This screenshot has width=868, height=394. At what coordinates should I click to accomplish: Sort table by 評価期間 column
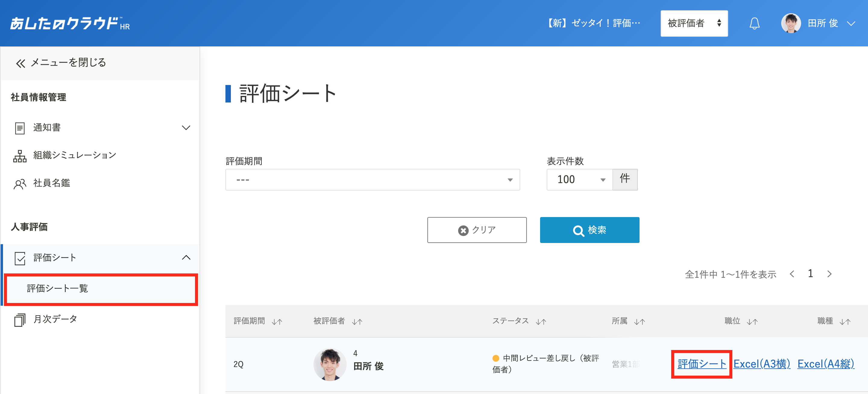tap(277, 322)
